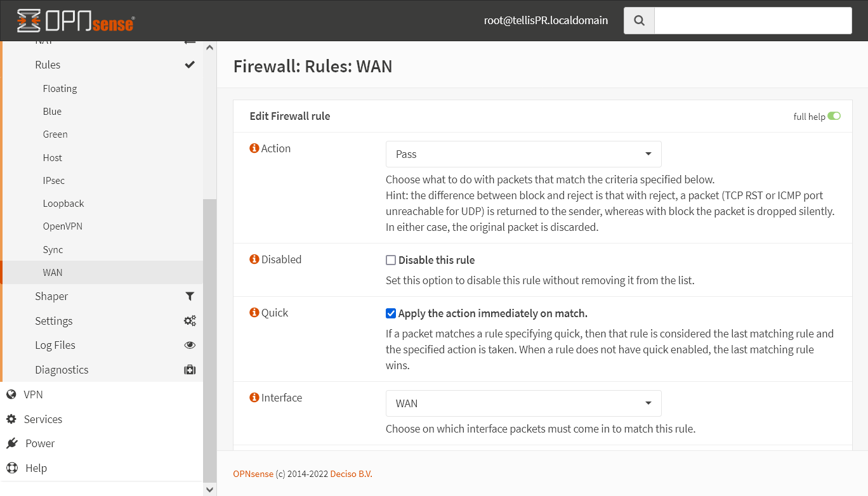Open the Interface dropdown showing WAN

pyautogui.click(x=523, y=403)
